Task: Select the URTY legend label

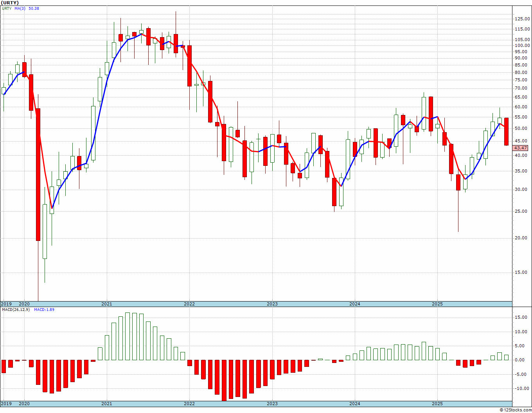Action: [6, 8]
